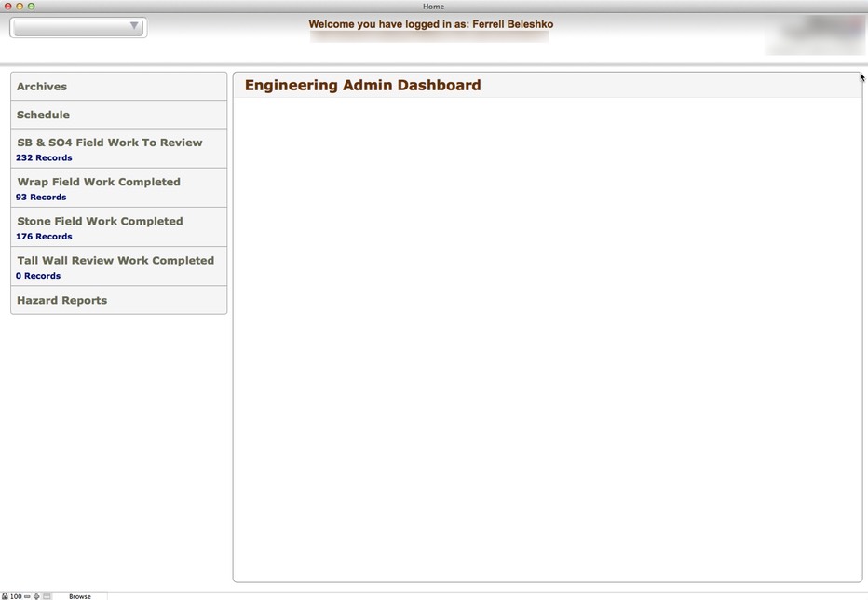Open Stone Field Work Completed
This screenshot has width=868, height=600.
point(118,227)
